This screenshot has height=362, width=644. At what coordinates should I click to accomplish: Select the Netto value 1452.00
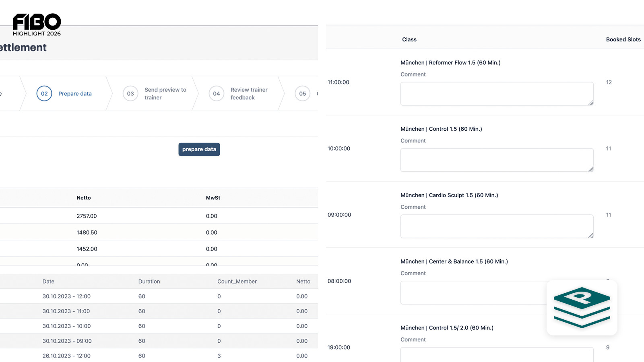(87, 249)
